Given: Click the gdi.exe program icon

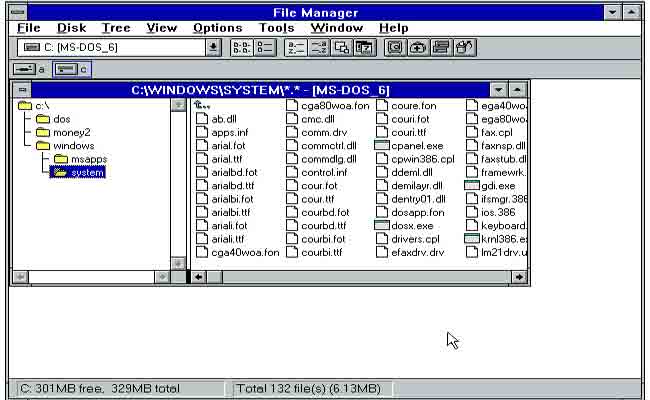Looking at the screenshot, I should click(472, 185).
